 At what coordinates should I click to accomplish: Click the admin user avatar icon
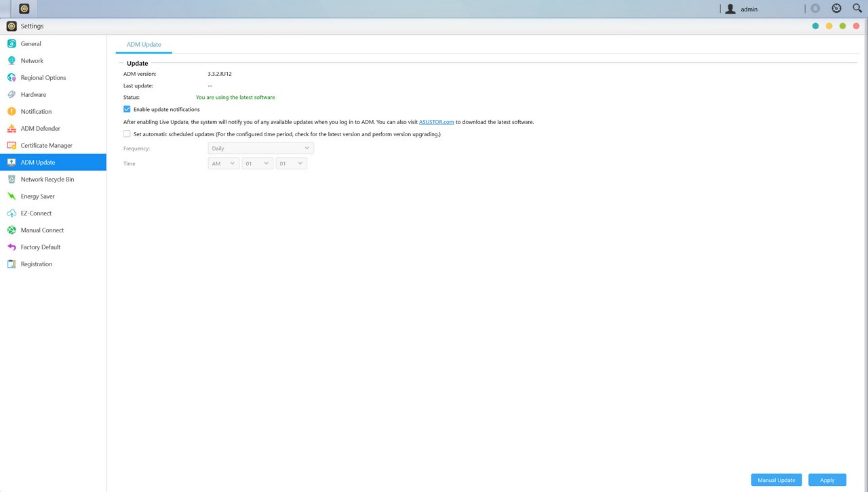(x=730, y=9)
